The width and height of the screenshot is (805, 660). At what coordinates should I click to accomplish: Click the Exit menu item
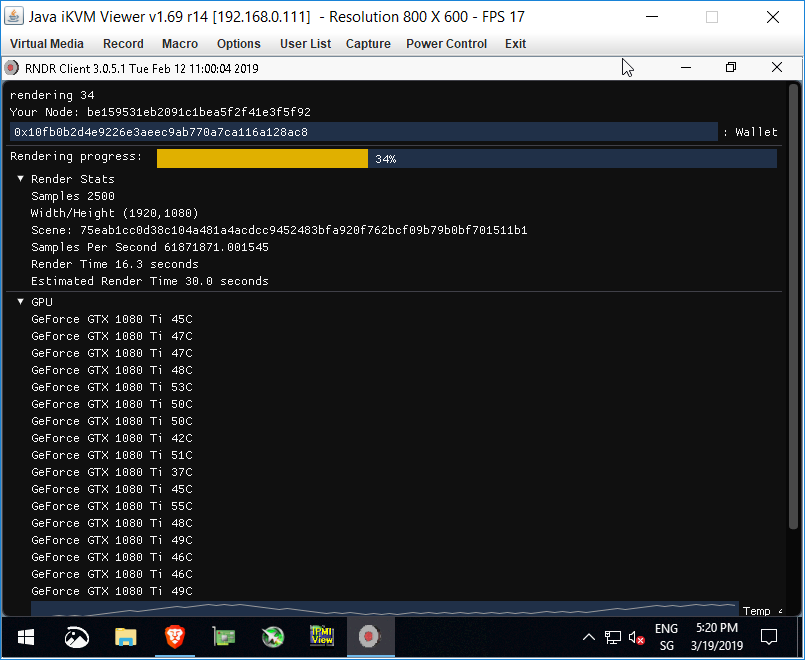point(515,44)
